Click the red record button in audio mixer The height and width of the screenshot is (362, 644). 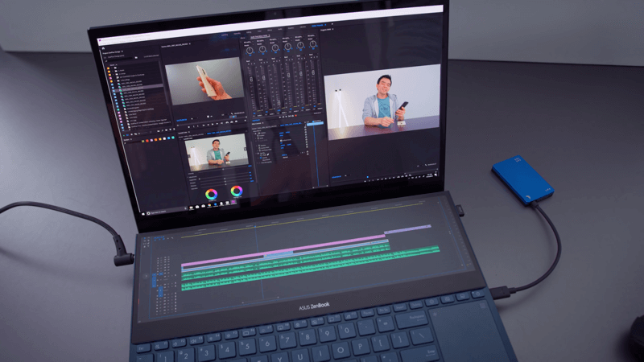[x=295, y=115]
